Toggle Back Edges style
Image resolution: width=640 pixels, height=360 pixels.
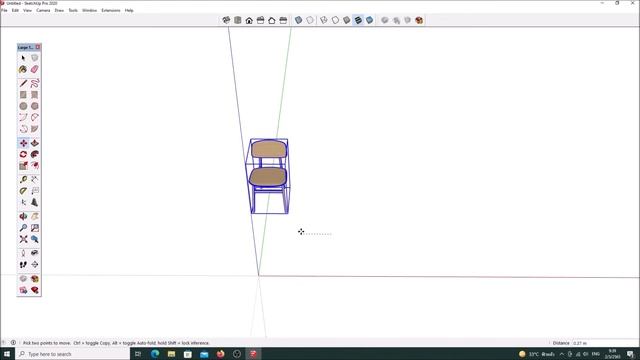tap(310, 20)
